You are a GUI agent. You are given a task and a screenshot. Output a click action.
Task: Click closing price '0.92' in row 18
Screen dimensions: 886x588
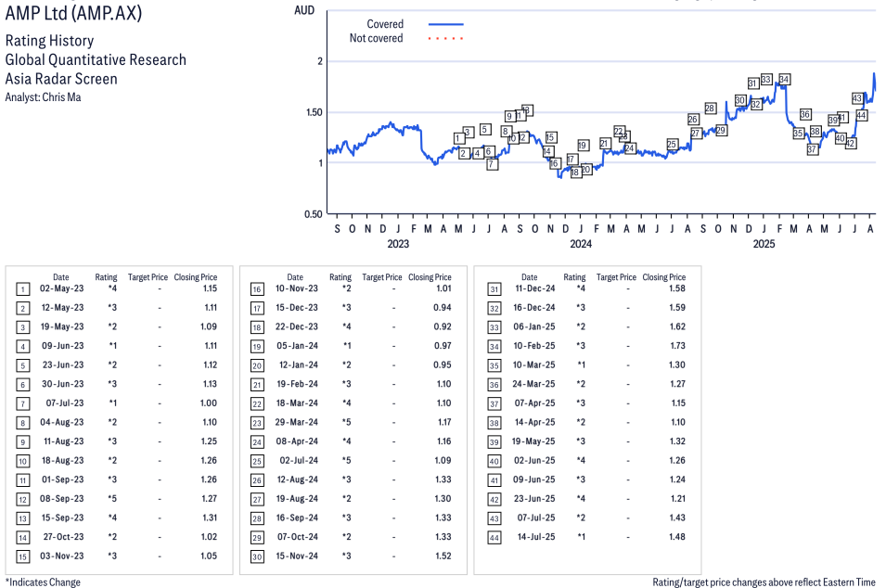[x=443, y=327]
